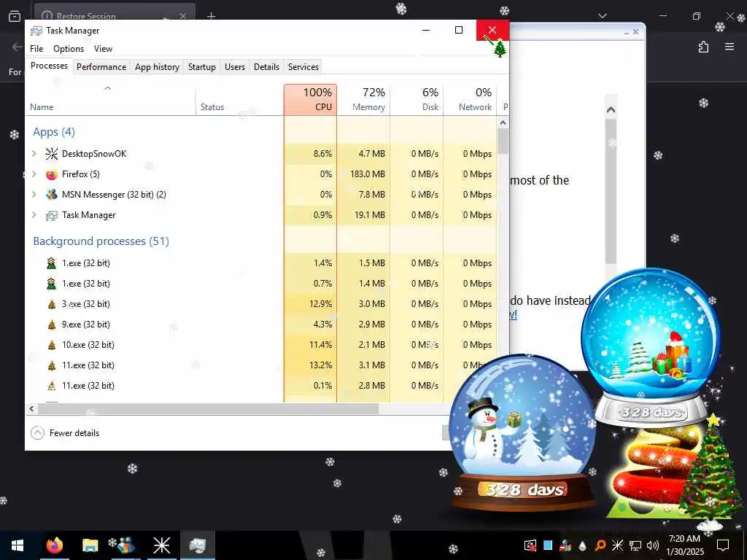Click the blue square tray icon
The height and width of the screenshot is (560, 747).
point(548,545)
